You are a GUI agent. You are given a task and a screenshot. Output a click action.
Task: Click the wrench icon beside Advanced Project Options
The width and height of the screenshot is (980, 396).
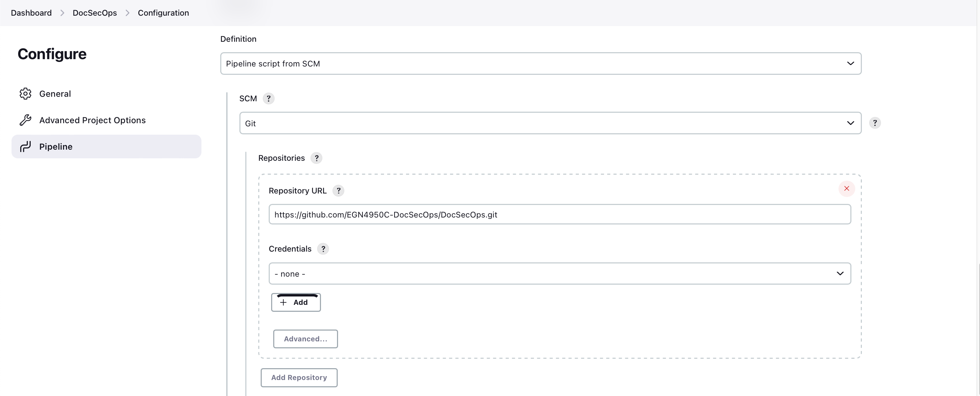pos(25,120)
